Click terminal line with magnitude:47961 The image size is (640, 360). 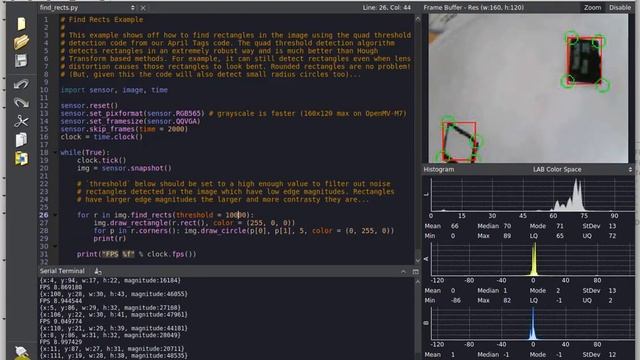113,315
